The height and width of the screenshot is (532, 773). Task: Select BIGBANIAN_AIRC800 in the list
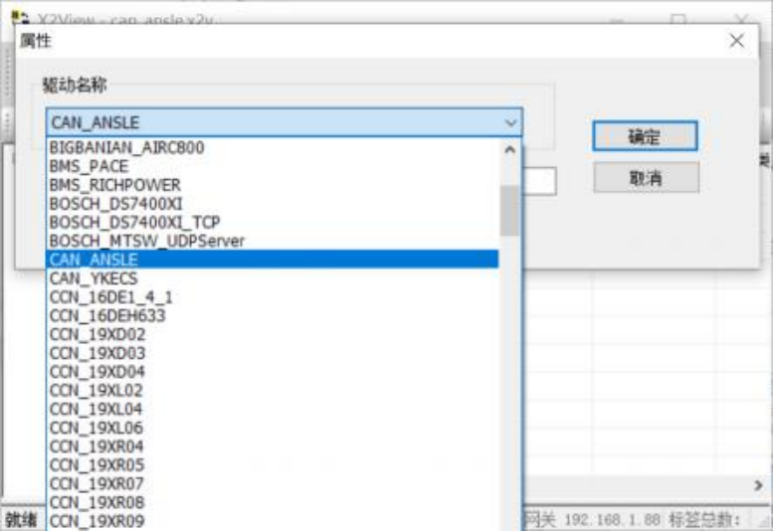(273, 148)
